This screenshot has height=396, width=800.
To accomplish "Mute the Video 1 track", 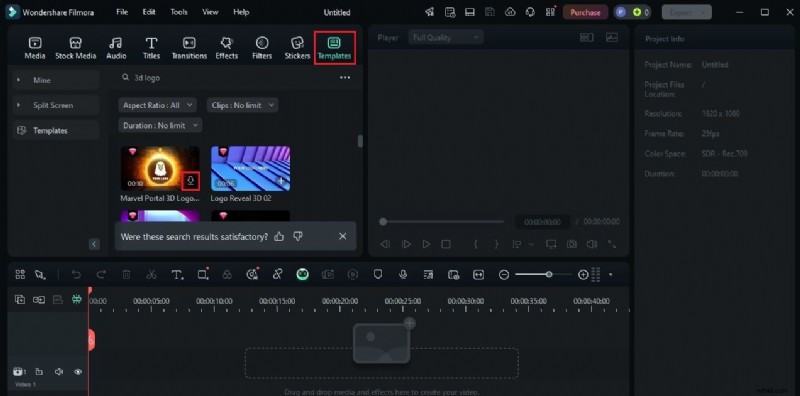I will [59, 372].
